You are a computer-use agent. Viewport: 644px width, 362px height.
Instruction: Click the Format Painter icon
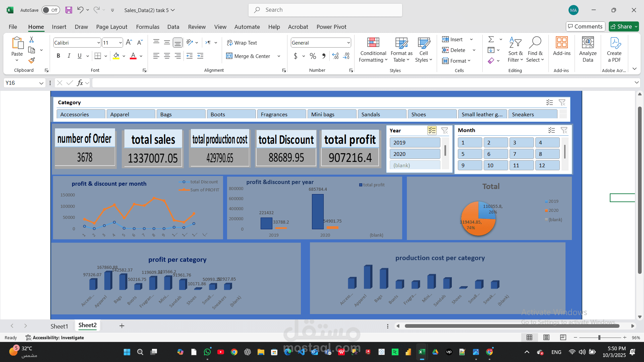(32, 60)
